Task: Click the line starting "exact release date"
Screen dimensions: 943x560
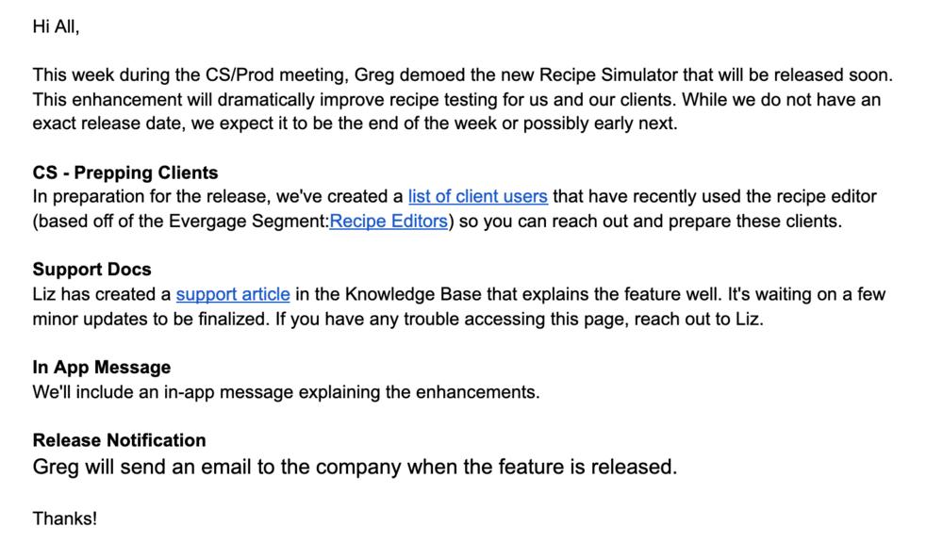Action: (355, 124)
